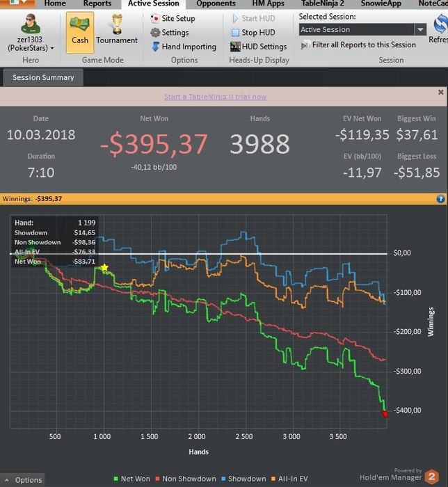Open the NoteCaddy tab
The height and width of the screenshot is (487, 448).
coord(433,3)
